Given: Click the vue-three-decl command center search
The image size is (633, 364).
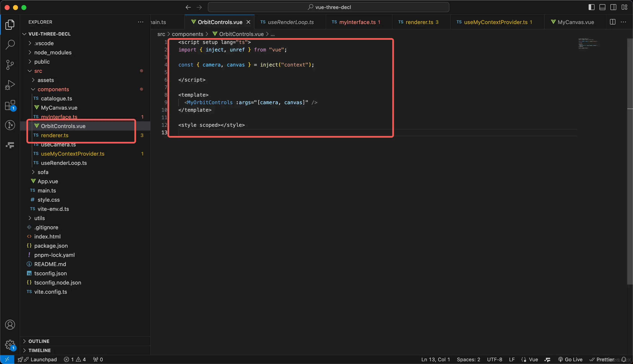Looking at the screenshot, I should coord(328,7).
